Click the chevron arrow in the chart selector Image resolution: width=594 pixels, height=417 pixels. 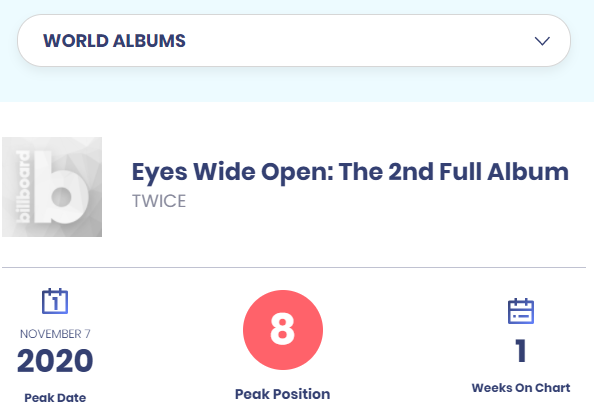pos(542,41)
